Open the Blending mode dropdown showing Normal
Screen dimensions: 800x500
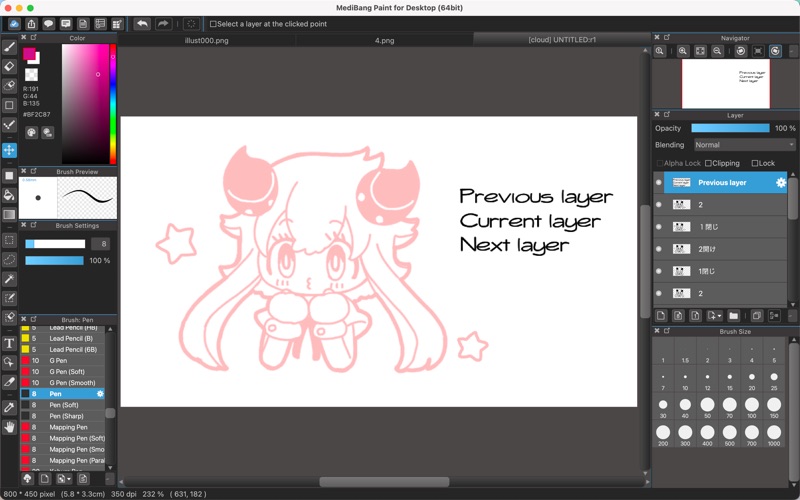tap(744, 145)
